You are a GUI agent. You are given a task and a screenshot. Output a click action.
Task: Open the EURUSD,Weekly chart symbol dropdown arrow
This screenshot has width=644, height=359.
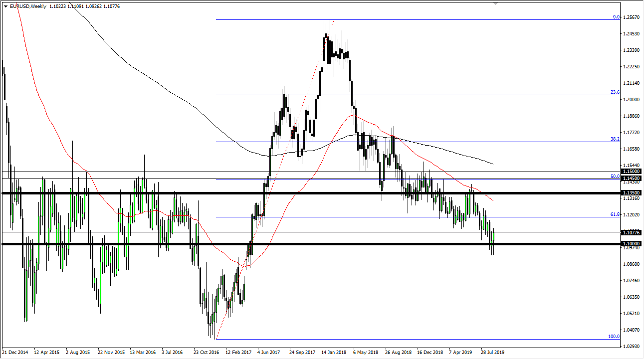click(x=5, y=7)
